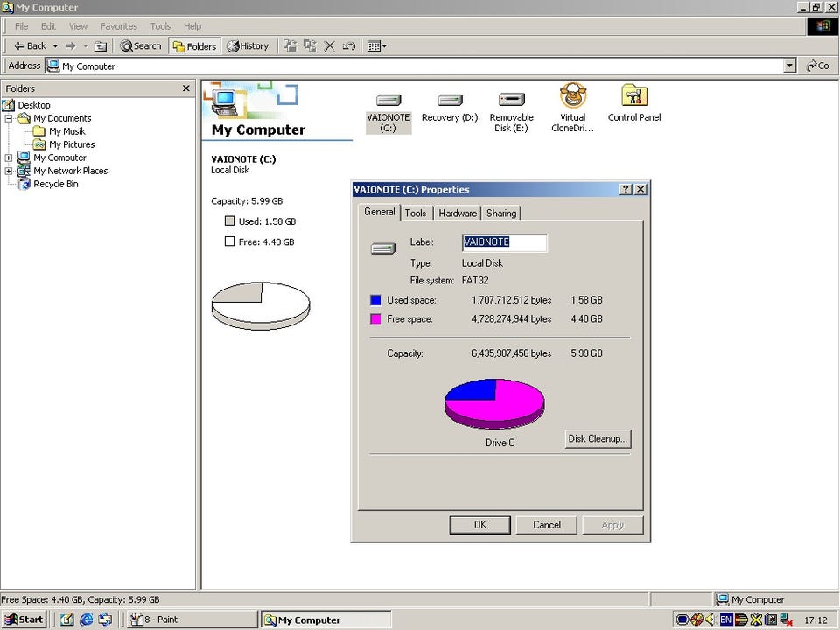Expand the My Computer tree node
The image size is (840, 630).
coord(9,157)
